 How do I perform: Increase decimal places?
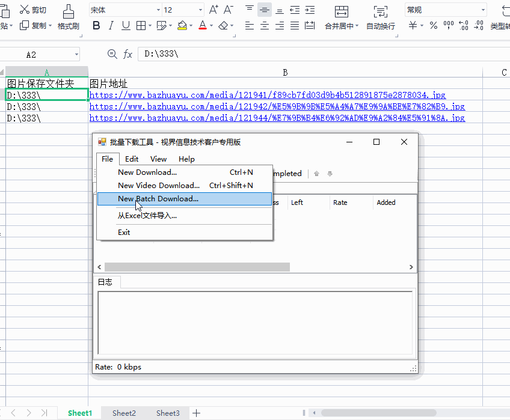464,25
